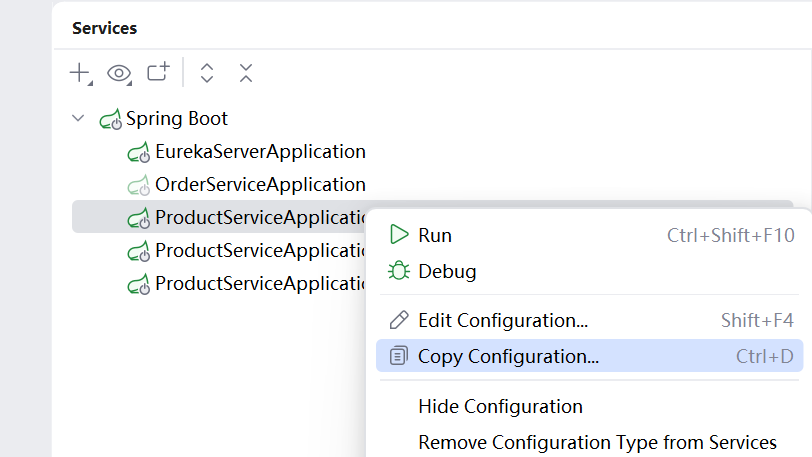Choose Debug from the context menu
Viewport: 812px width, 457px height.
coord(589,272)
